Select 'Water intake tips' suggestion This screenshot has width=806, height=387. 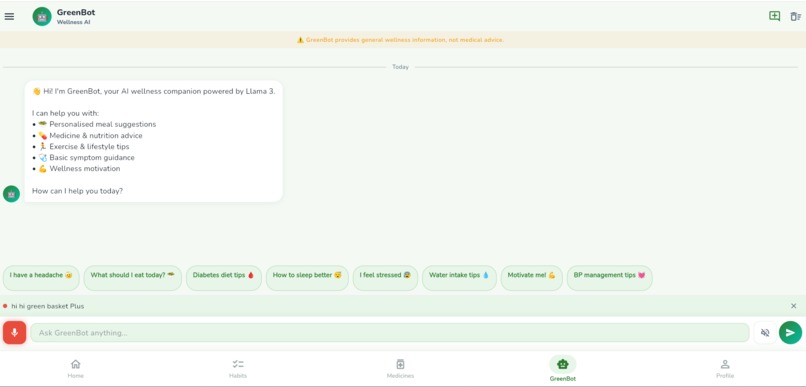click(x=460, y=278)
